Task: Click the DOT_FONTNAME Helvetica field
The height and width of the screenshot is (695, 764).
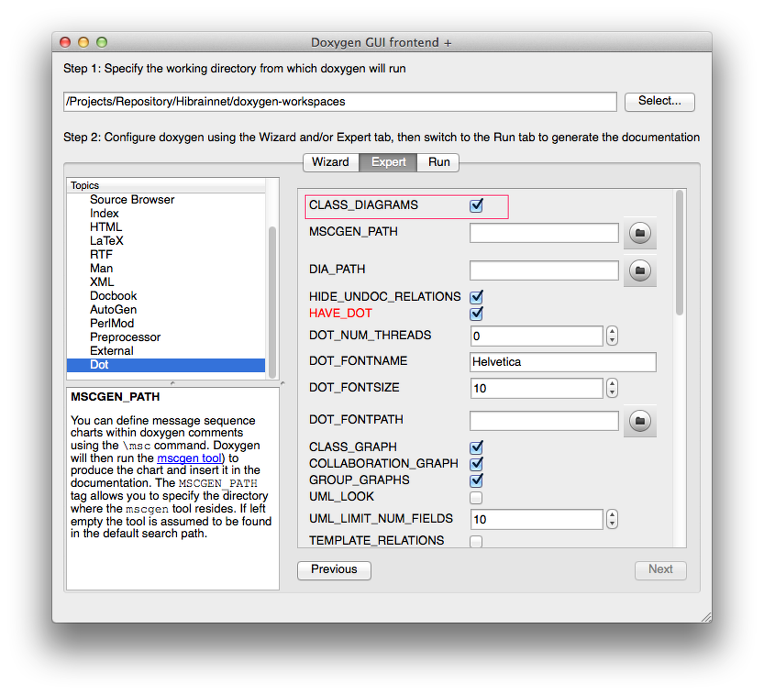Action: (563, 362)
